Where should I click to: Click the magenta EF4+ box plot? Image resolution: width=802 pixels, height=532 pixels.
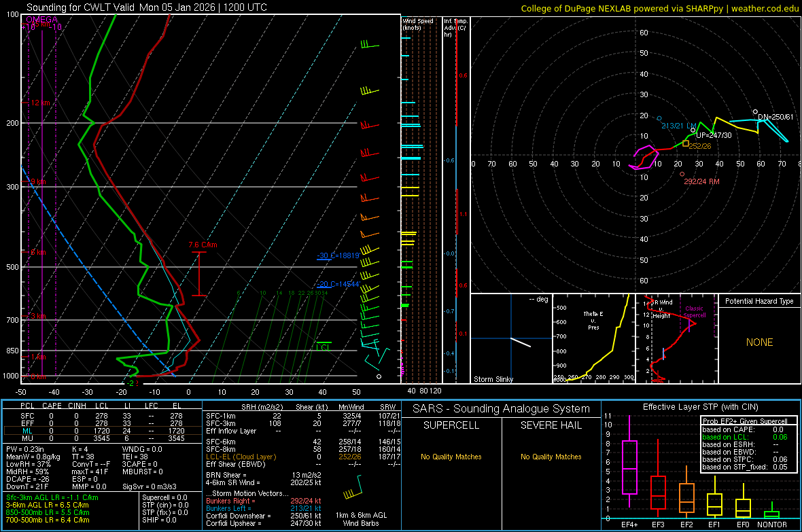629,462
